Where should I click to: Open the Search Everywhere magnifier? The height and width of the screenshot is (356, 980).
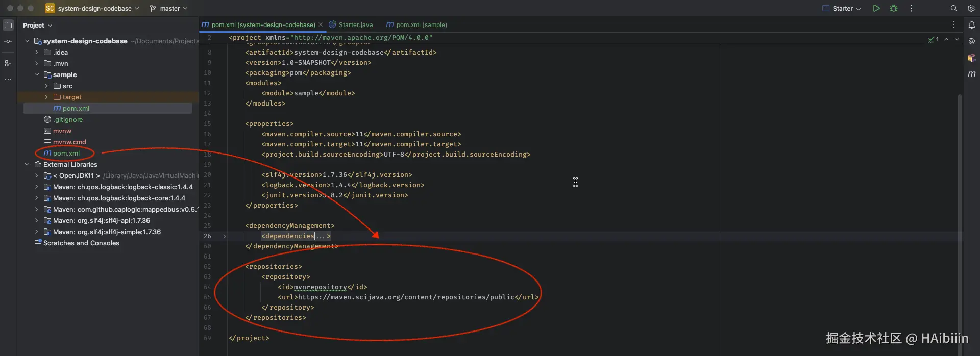pos(953,8)
